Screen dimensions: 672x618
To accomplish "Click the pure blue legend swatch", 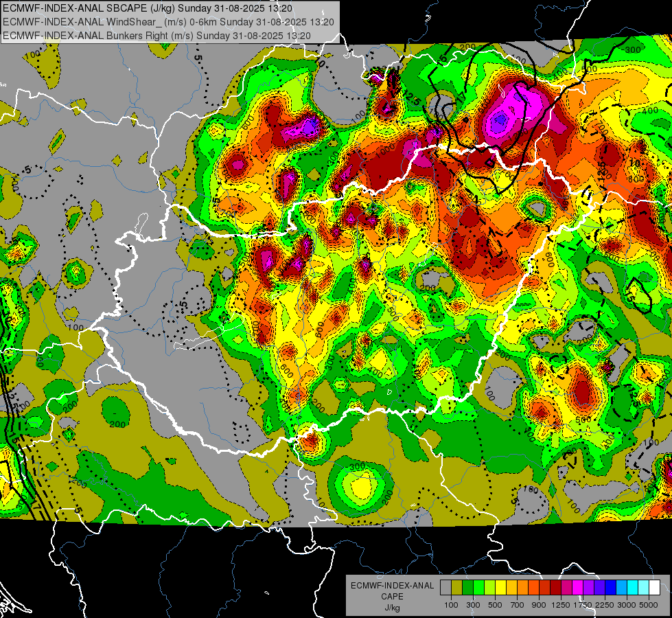I will tap(610, 587).
